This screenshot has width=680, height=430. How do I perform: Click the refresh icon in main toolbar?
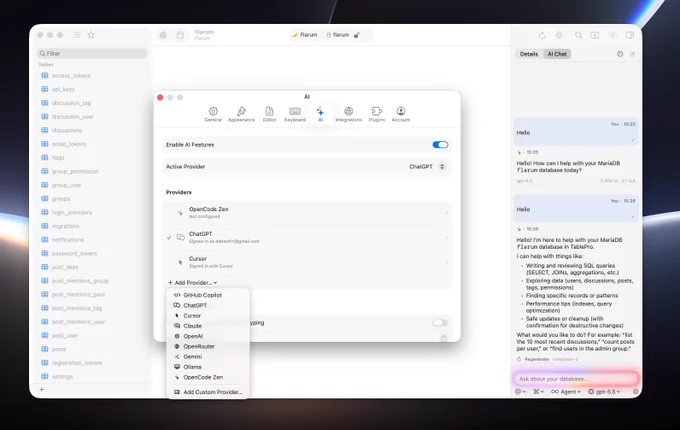click(542, 36)
